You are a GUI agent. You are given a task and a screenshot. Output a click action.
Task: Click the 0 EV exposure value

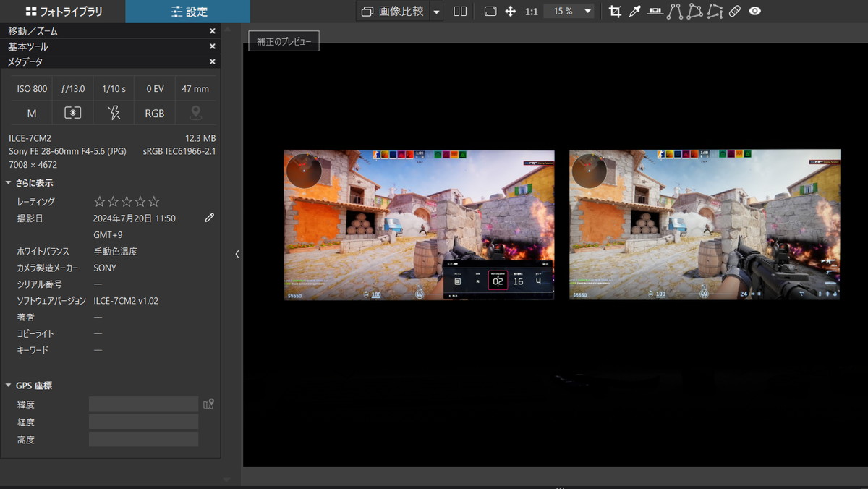coord(155,89)
